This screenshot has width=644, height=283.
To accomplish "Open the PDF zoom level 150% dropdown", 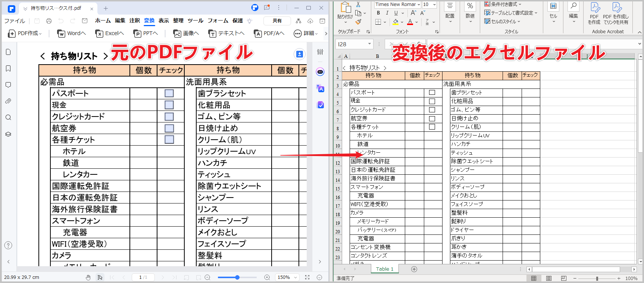I will click(x=287, y=277).
